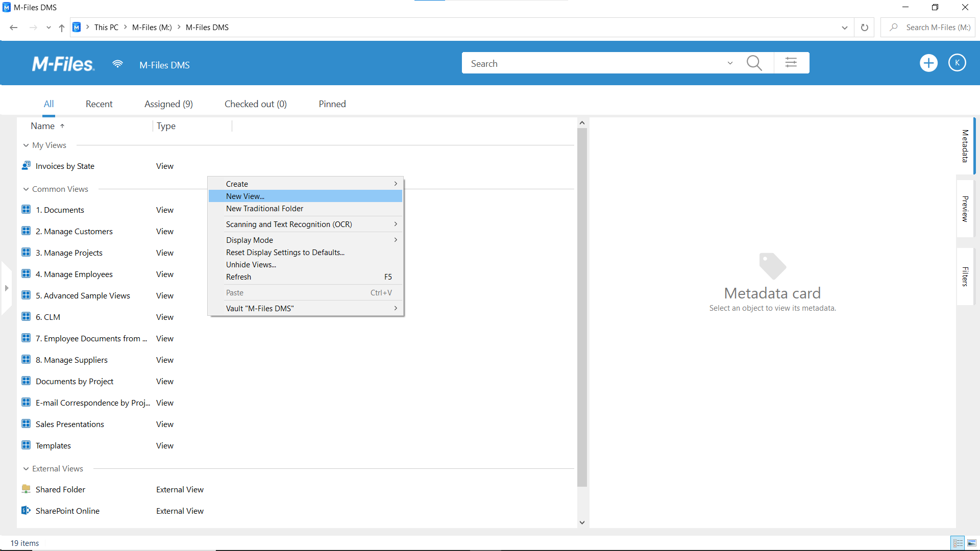This screenshot has width=980, height=551.
Task: Click the vault connection status wifi icon
Action: [x=117, y=64]
